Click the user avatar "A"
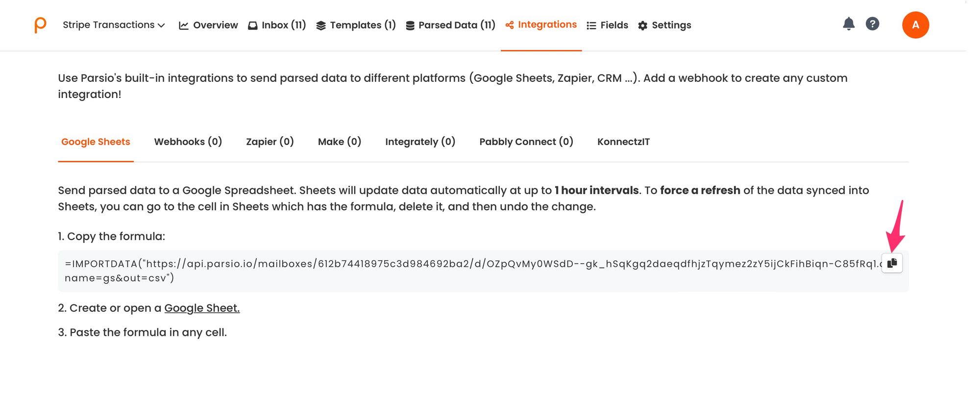This screenshot has height=405, width=980. point(915,25)
